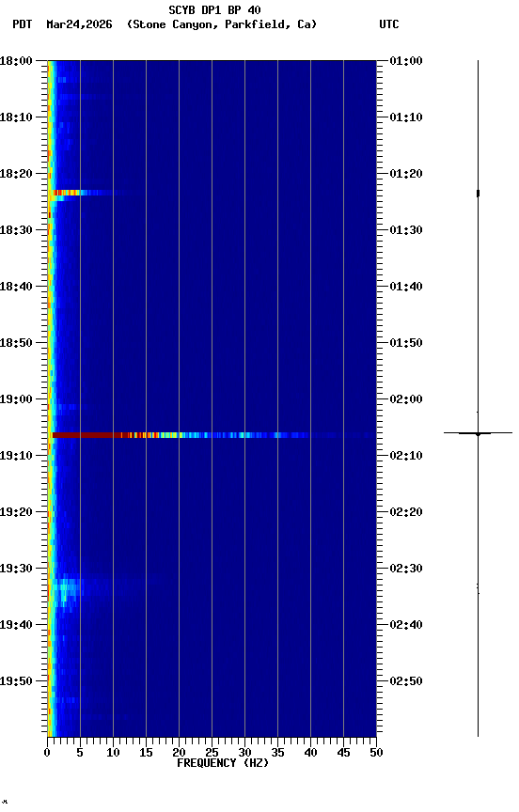
Task: Click the 25 Hz frequency axis label
Action: tap(212, 753)
